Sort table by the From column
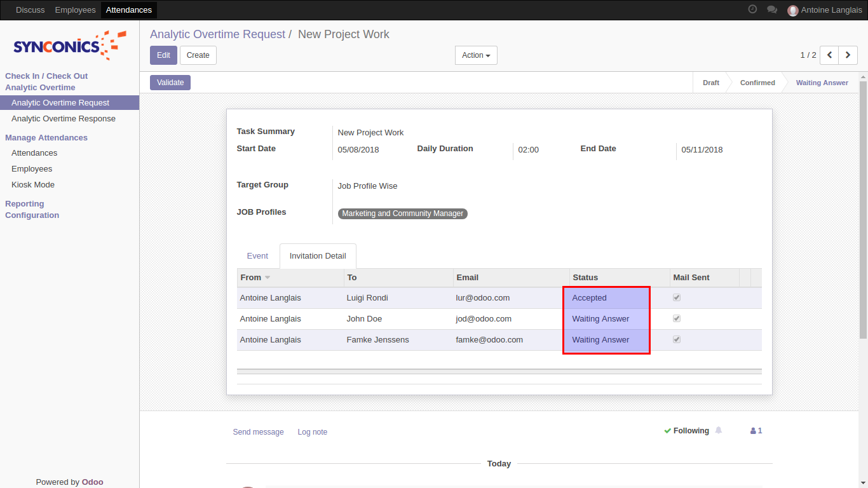 coord(251,278)
